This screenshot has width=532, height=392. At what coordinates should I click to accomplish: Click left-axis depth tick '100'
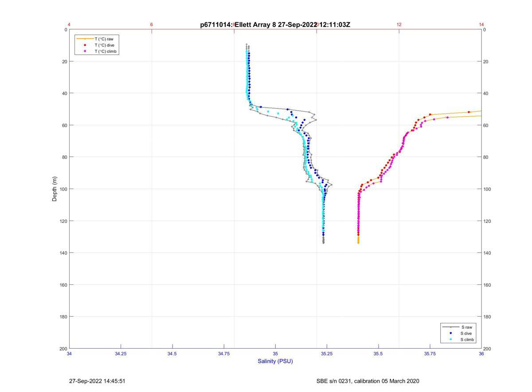point(63,189)
